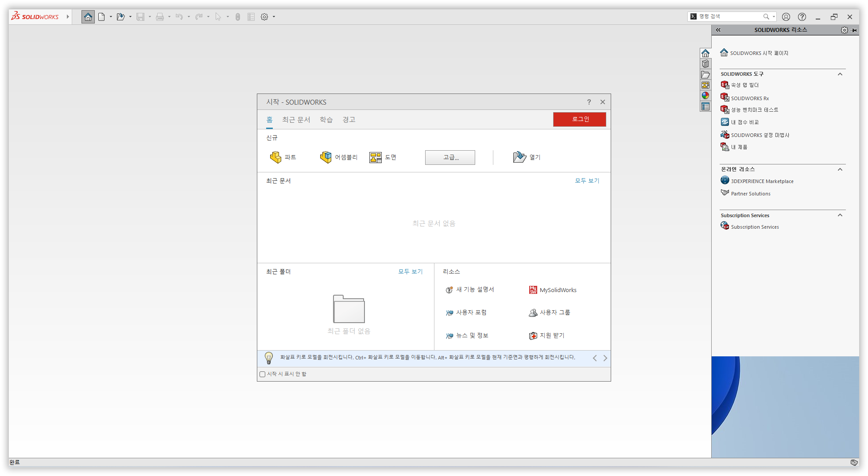Open SOLIDWORKS 시작 페이지 link
The width and height of the screenshot is (868, 476).
[754, 53]
